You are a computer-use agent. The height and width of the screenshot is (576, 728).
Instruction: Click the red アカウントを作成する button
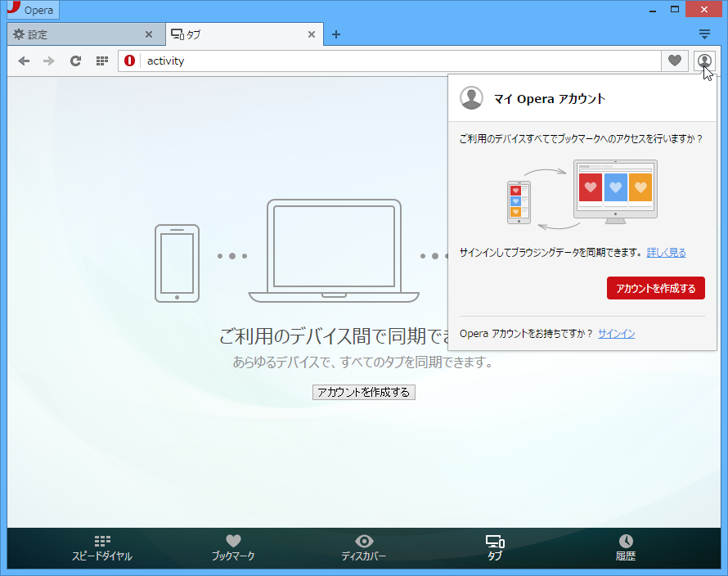coord(655,288)
